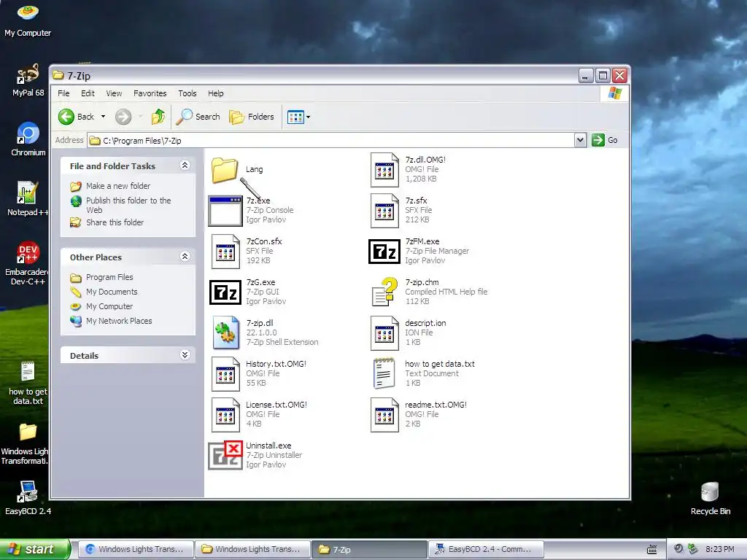Open the View menu
The width and height of the screenshot is (747, 560).
point(114,93)
